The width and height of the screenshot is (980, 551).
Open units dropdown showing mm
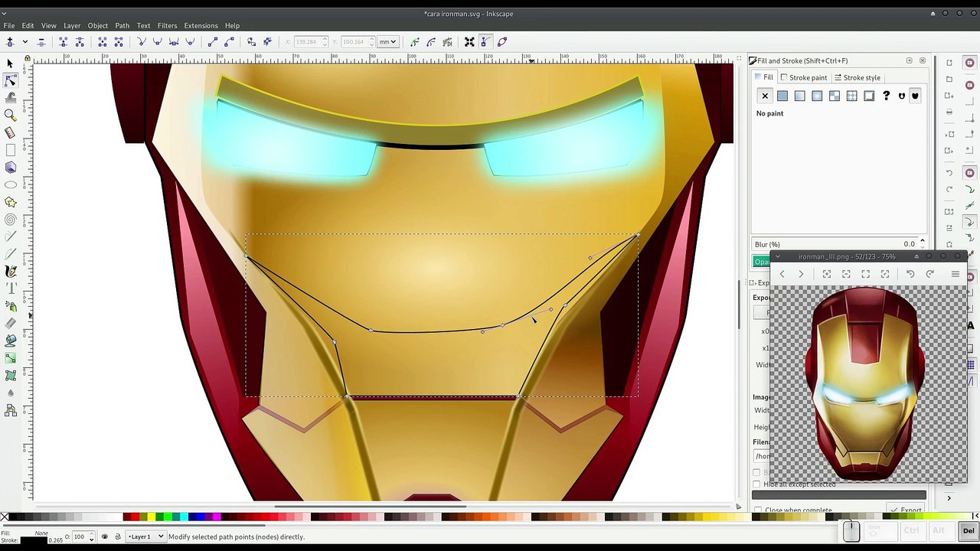point(388,41)
